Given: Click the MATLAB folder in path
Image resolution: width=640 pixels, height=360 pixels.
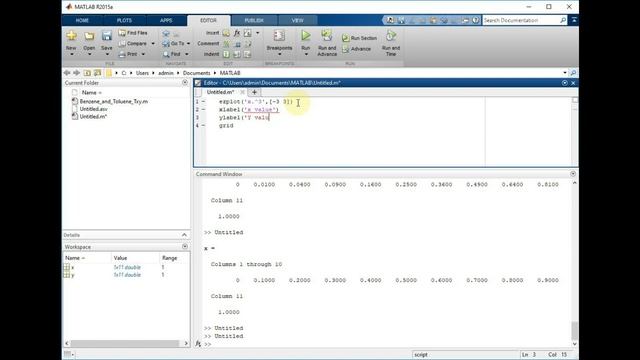Looking at the screenshot, I should (x=230, y=73).
